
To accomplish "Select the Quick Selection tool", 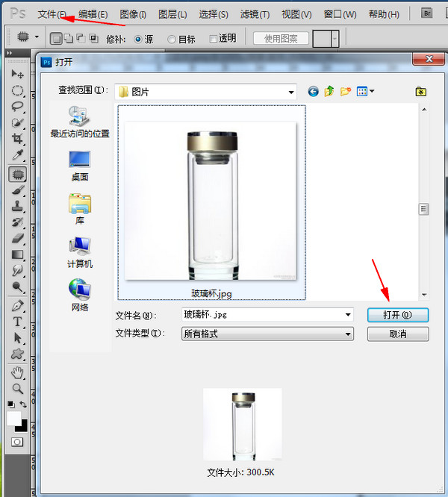I will [x=17, y=123].
